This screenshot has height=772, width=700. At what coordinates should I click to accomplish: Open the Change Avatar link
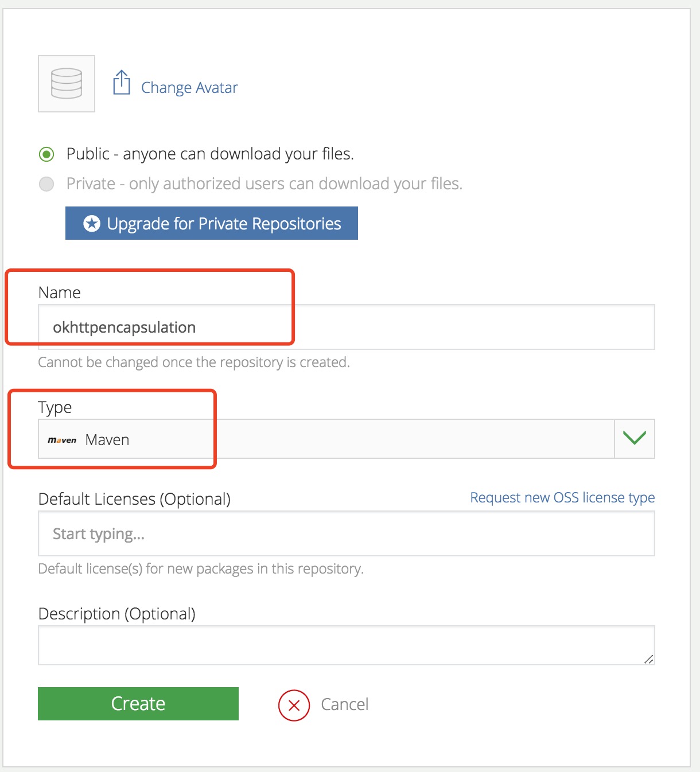[x=189, y=88]
